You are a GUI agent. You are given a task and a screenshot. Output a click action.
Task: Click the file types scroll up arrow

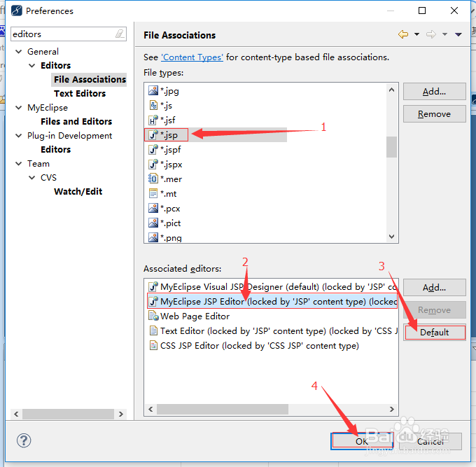point(391,90)
